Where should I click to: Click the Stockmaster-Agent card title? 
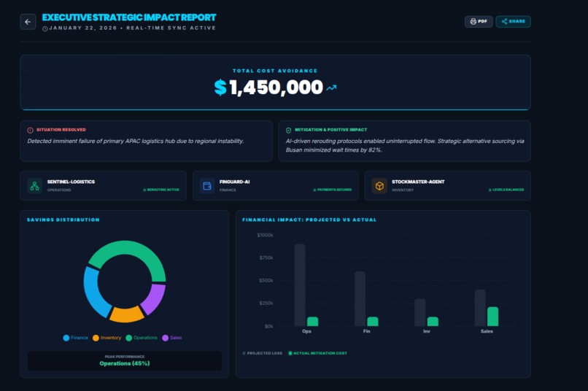click(x=418, y=182)
